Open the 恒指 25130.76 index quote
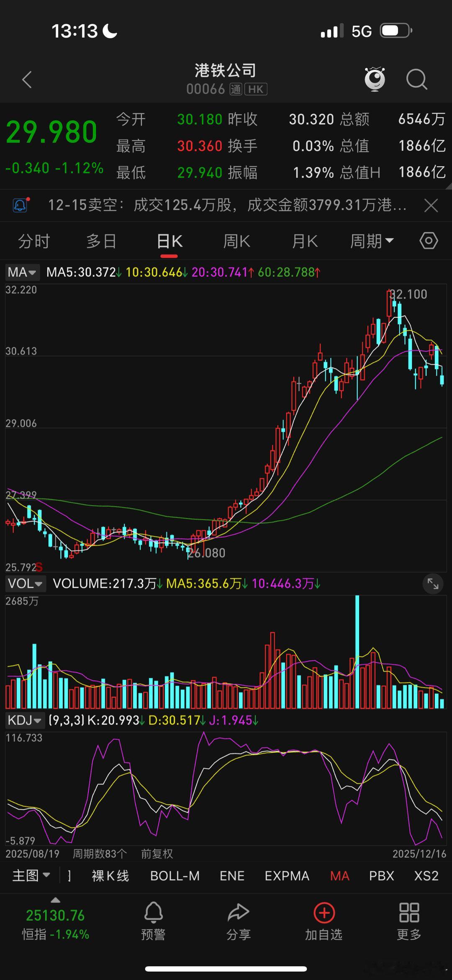The width and height of the screenshot is (452, 980). tap(55, 924)
